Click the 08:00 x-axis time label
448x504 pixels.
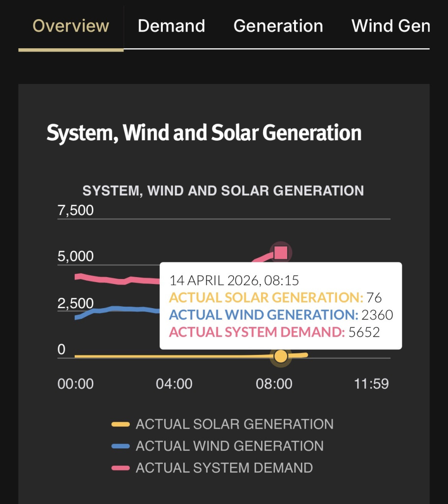(x=274, y=384)
